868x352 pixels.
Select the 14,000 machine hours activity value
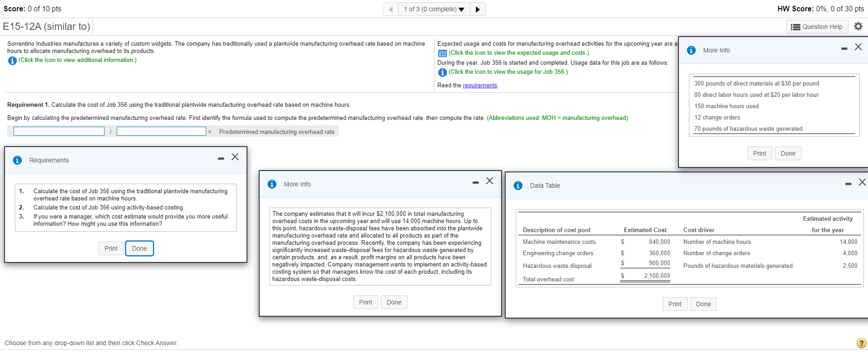849,242
